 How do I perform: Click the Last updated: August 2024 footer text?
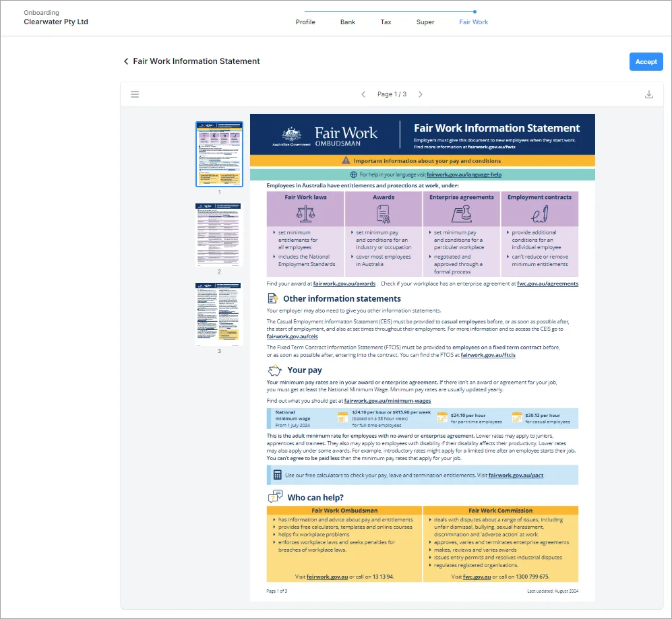click(553, 591)
